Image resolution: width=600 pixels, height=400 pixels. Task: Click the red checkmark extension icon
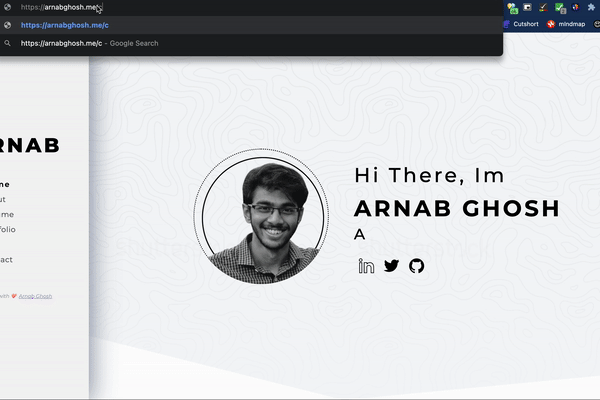[x=542, y=7]
